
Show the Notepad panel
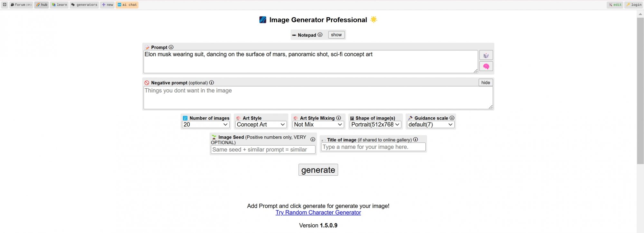(336, 35)
